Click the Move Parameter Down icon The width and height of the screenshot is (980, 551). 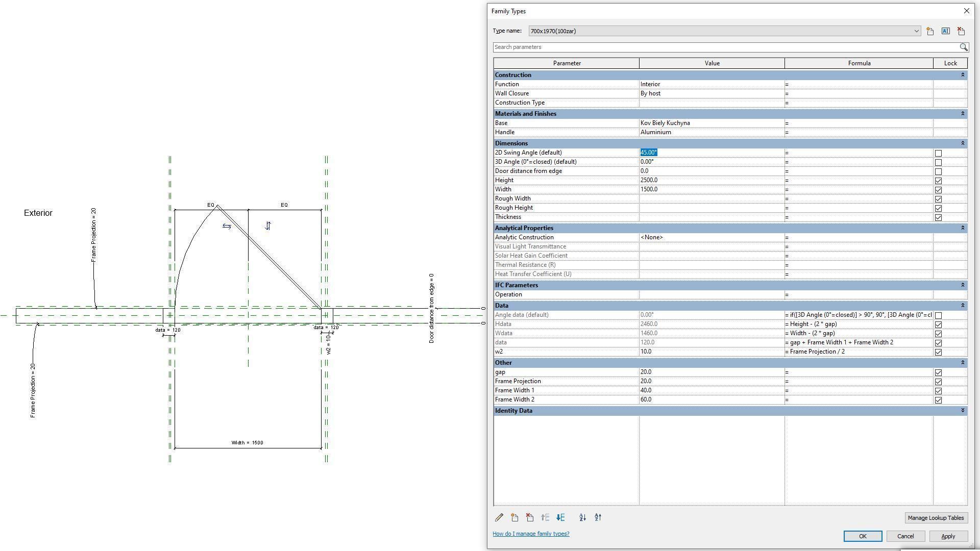coord(560,517)
